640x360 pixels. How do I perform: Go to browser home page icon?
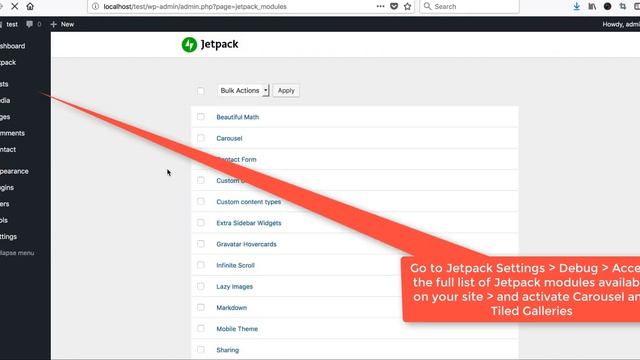30,7
